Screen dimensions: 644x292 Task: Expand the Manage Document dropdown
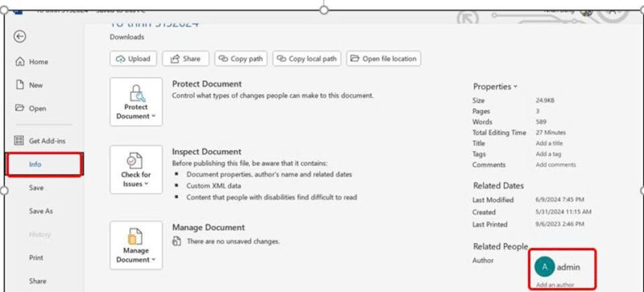pyautogui.click(x=136, y=245)
